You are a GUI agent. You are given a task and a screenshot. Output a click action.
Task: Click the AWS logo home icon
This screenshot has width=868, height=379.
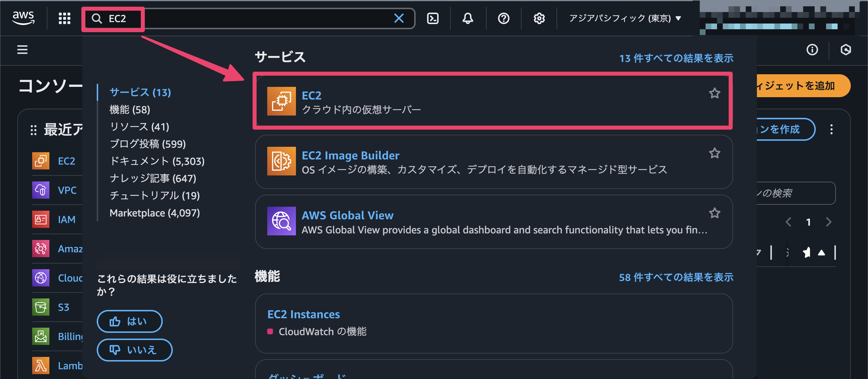[x=23, y=18]
